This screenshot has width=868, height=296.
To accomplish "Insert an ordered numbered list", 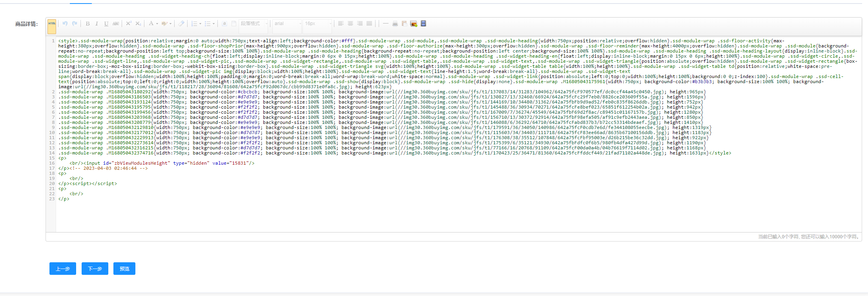I will [x=194, y=24].
